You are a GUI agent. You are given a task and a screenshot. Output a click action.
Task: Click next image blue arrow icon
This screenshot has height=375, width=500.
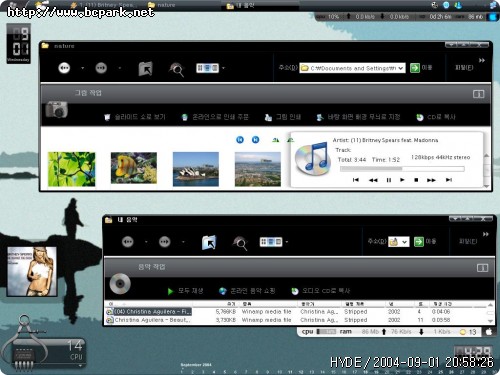pos(255,140)
